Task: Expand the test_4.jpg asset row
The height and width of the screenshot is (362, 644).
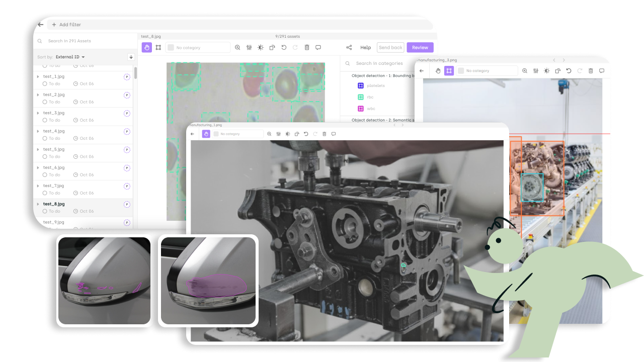Action: 38,131
